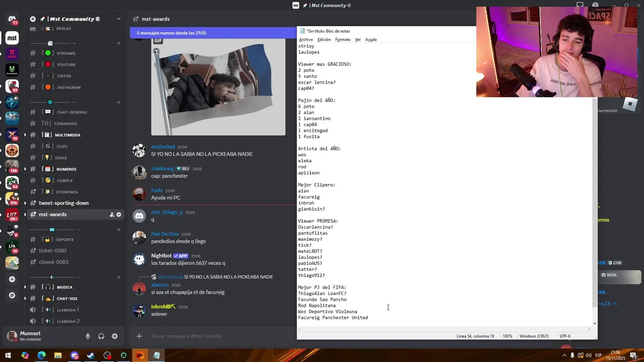Open the STREAMS channel
The image size is (644, 362).
(75, 53)
